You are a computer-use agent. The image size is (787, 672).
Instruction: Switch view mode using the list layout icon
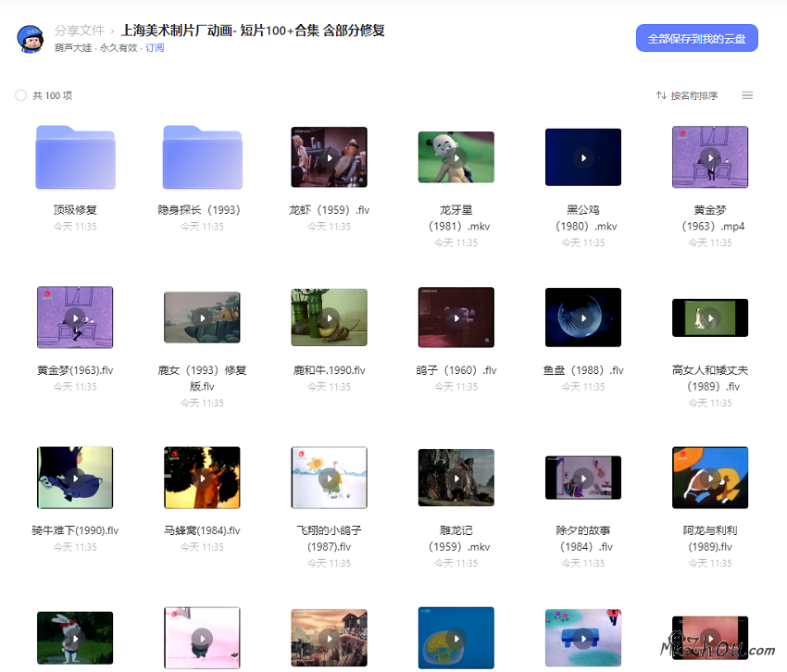pyautogui.click(x=746, y=94)
